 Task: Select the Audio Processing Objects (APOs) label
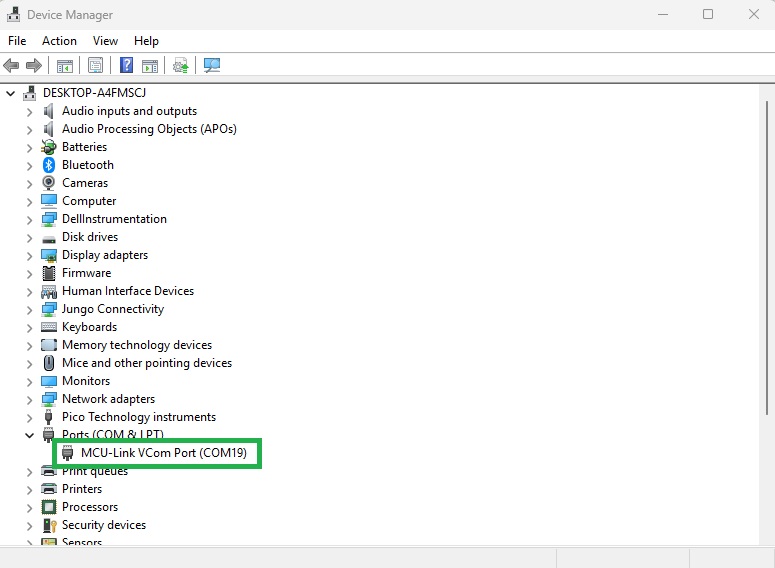pos(149,129)
